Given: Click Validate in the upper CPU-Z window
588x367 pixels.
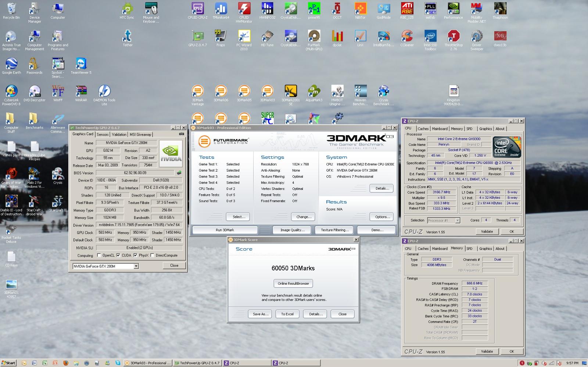Looking at the screenshot, I should click(487, 231).
